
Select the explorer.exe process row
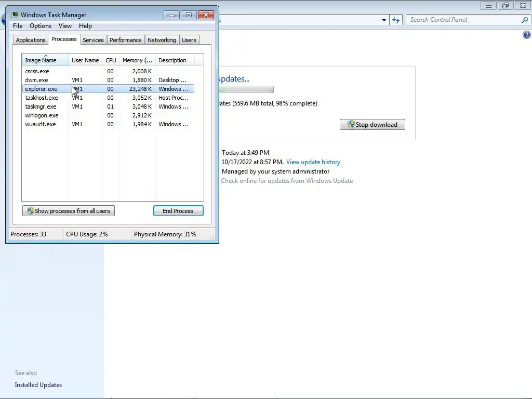(x=108, y=89)
